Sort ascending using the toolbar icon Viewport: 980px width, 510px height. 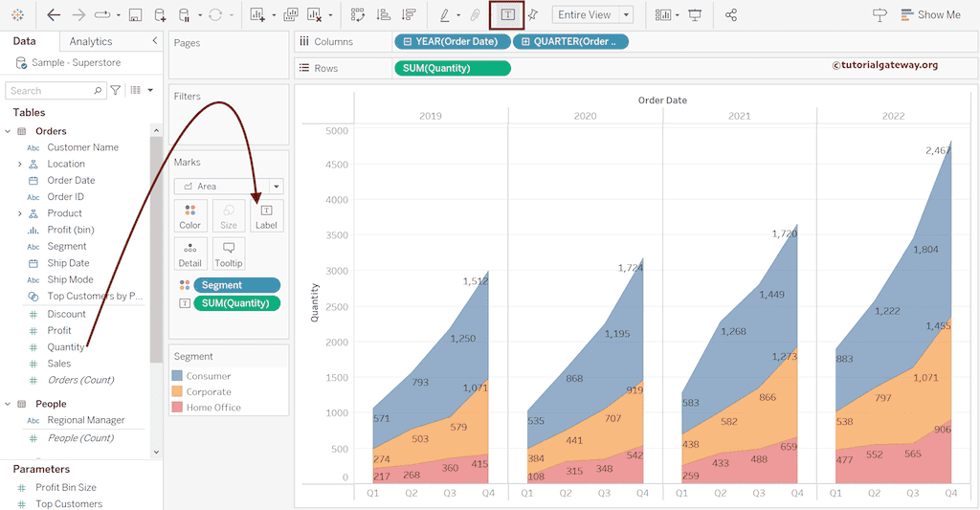[x=384, y=14]
